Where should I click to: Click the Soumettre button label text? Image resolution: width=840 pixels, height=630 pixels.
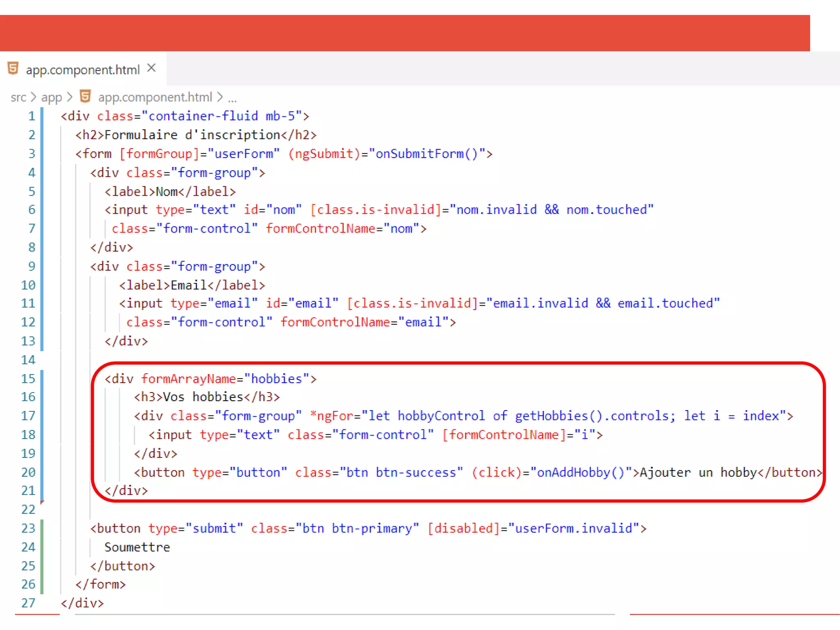point(137,547)
